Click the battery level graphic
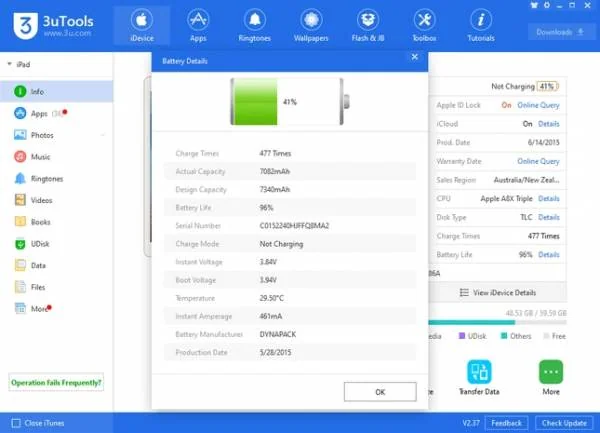The height and width of the screenshot is (433, 600). (290, 102)
